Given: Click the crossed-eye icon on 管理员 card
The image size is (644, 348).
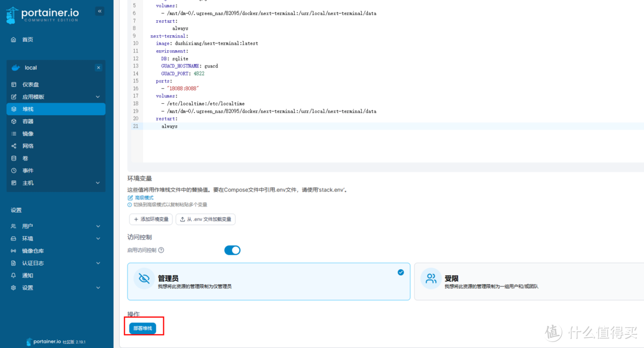Looking at the screenshot, I should point(144,279).
